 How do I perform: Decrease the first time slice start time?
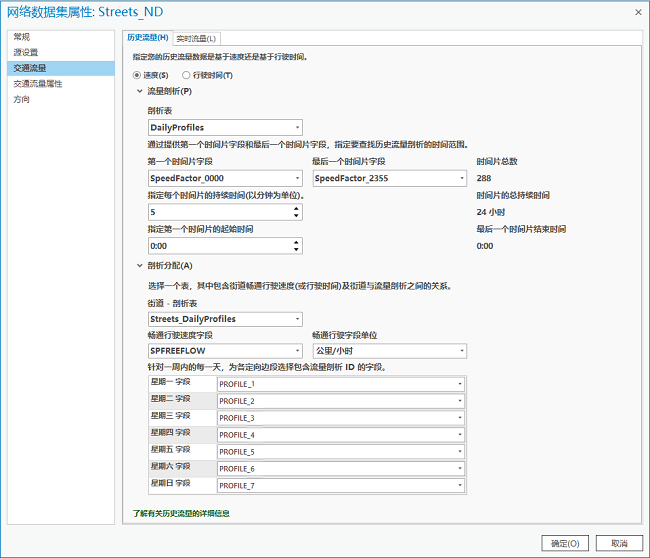point(297,250)
